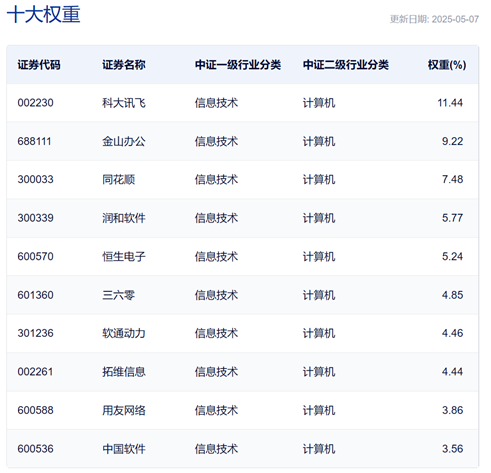Select the 拓维信息 security name
The width and height of the screenshot is (491, 473).
(x=124, y=372)
